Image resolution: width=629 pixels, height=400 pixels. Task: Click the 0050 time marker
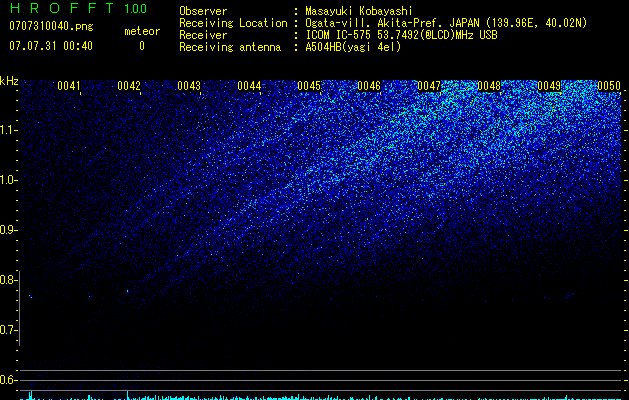point(609,86)
